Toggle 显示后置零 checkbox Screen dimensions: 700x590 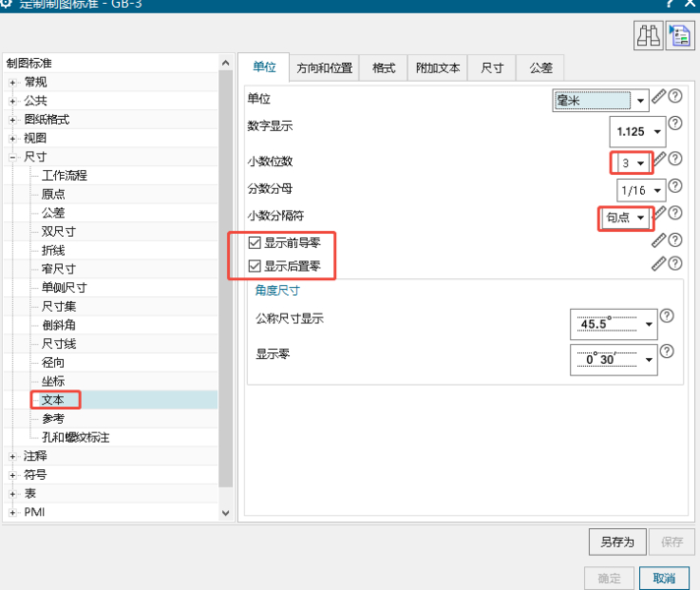click(x=255, y=266)
